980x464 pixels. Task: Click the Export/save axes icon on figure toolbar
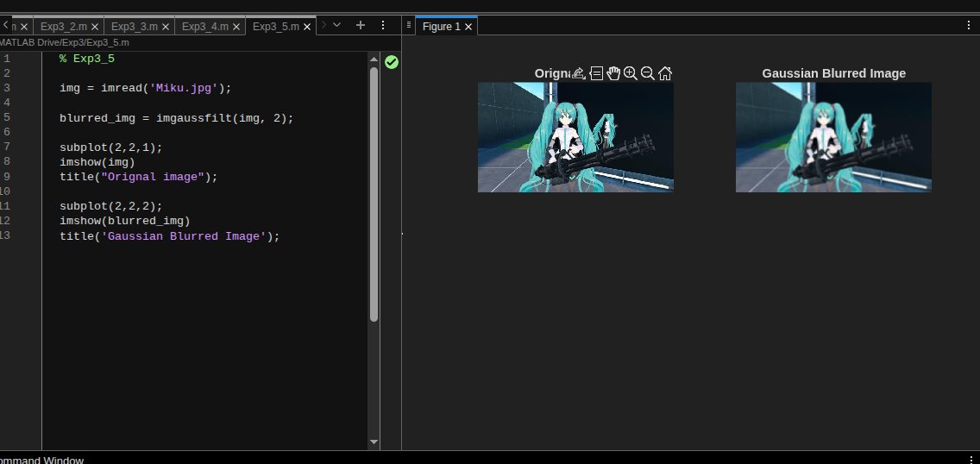tap(578, 73)
